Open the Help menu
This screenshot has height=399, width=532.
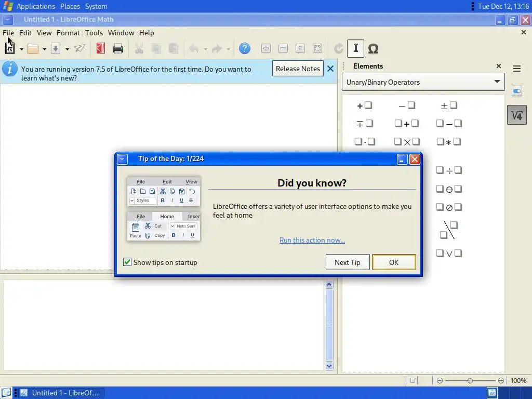click(147, 33)
